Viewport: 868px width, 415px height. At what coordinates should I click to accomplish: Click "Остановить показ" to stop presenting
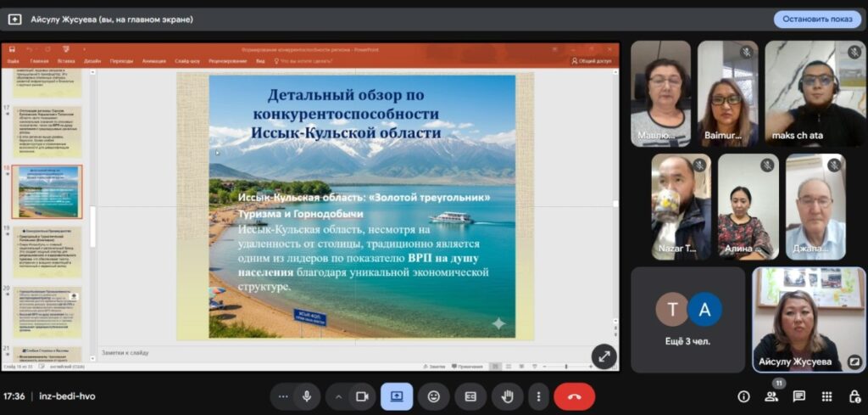(x=817, y=19)
